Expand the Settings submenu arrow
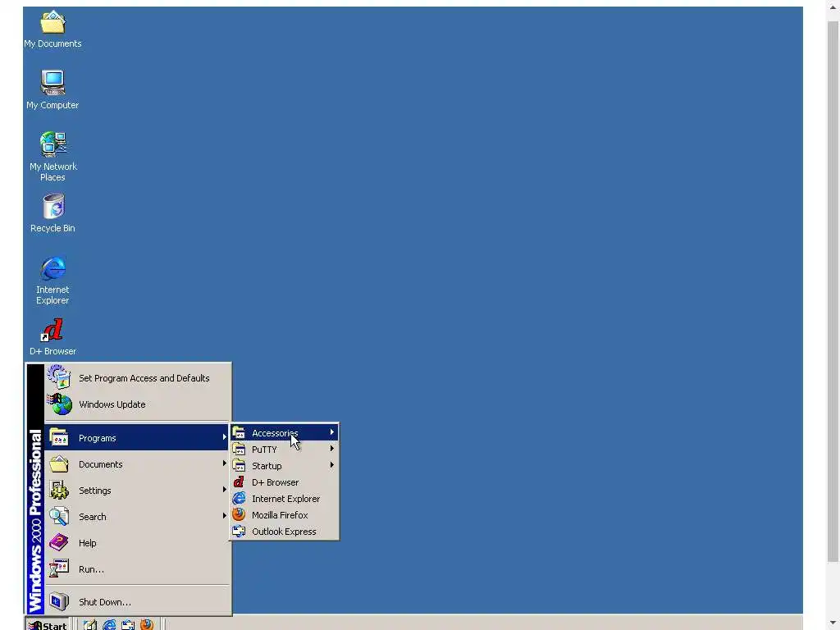This screenshot has height=630, width=840. tap(225, 490)
